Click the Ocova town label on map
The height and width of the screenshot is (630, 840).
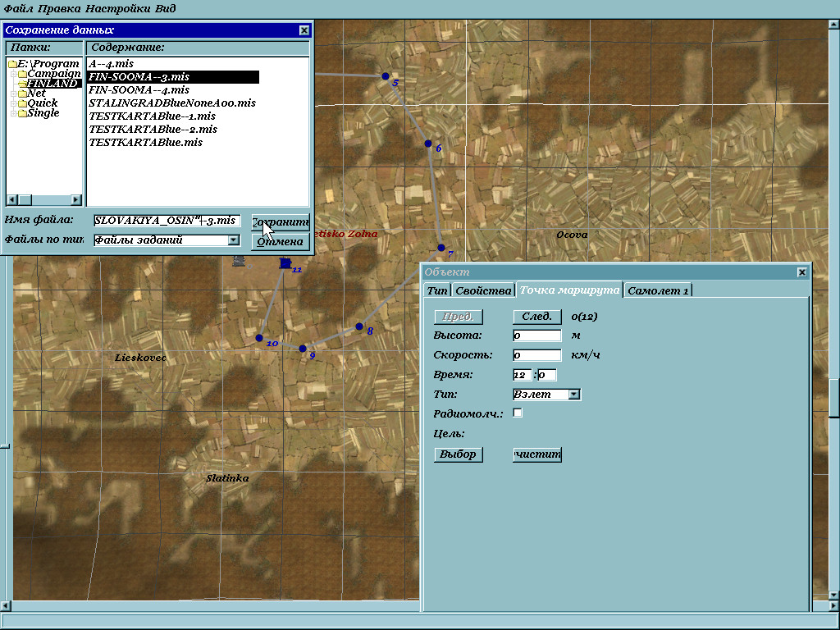(572, 235)
